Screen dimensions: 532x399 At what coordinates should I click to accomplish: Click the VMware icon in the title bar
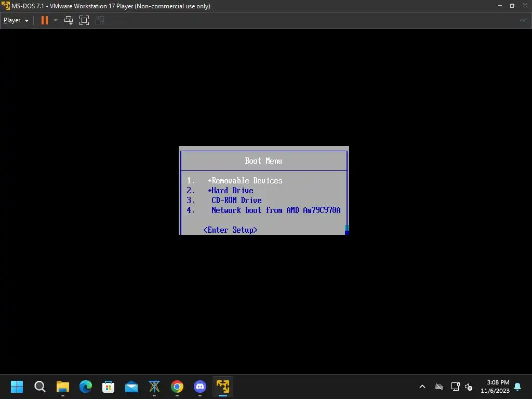coord(5,6)
